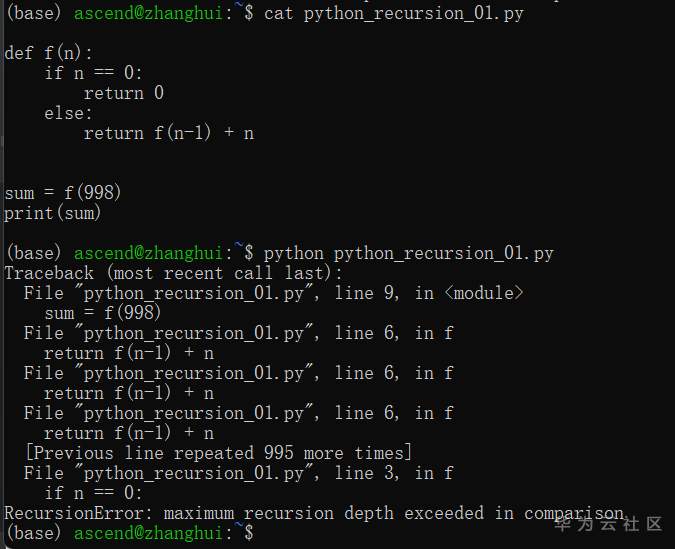The width and height of the screenshot is (675, 549).
Task: Click the 'Traceback (most recent call last):' line
Action: (173, 273)
